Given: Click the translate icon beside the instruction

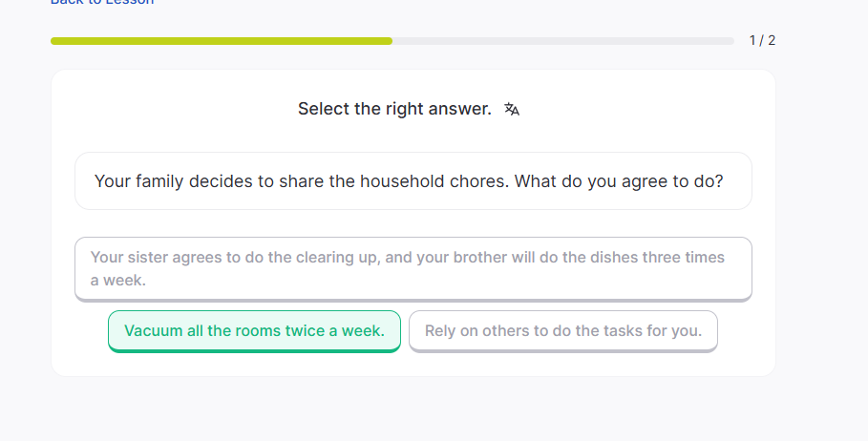Looking at the screenshot, I should click(x=512, y=109).
